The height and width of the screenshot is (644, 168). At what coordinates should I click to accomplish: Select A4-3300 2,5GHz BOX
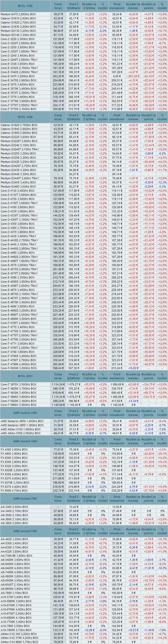coord(14,507)
